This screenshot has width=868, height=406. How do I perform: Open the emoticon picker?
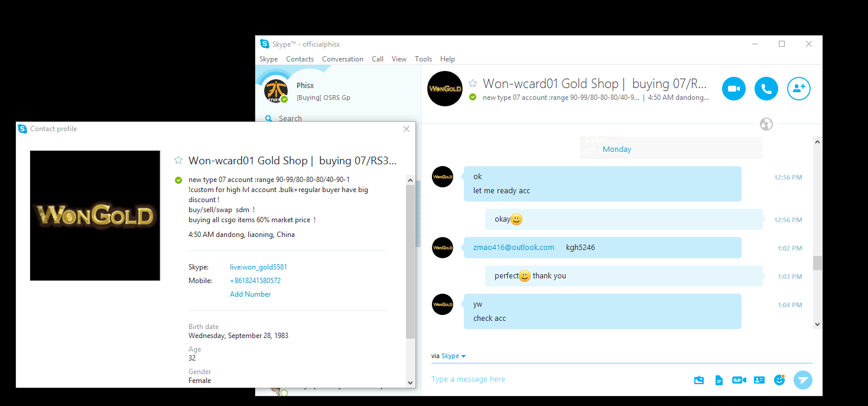[779, 379]
